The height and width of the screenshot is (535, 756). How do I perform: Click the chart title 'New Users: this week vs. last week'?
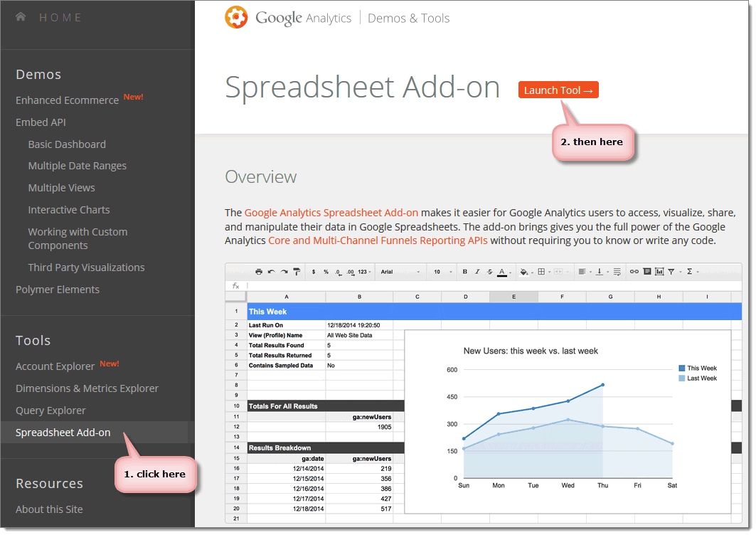(531, 351)
